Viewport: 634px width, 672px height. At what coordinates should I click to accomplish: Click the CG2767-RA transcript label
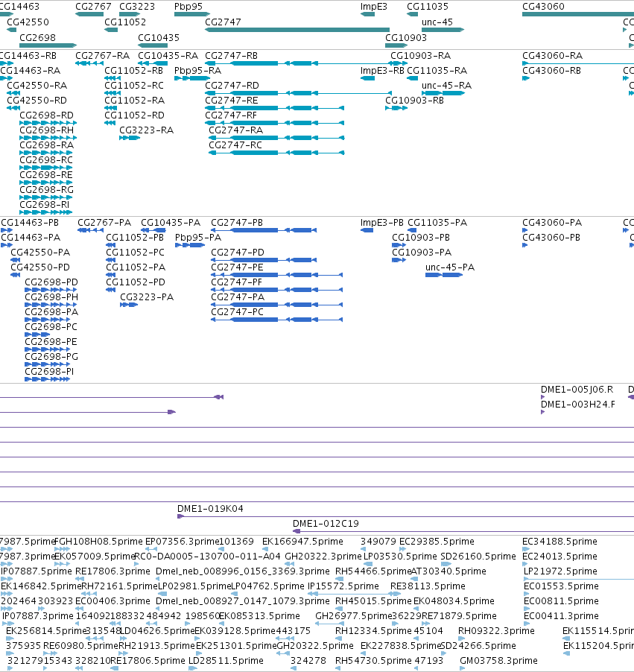[x=103, y=56]
